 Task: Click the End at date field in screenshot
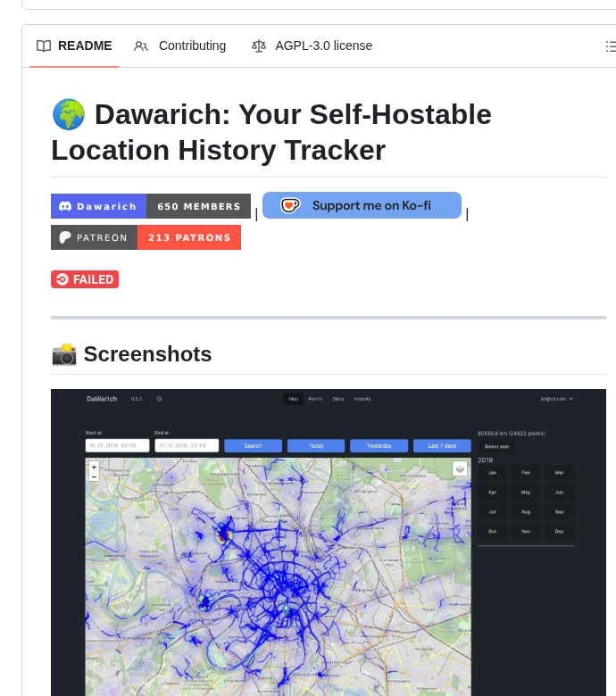click(x=187, y=445)
